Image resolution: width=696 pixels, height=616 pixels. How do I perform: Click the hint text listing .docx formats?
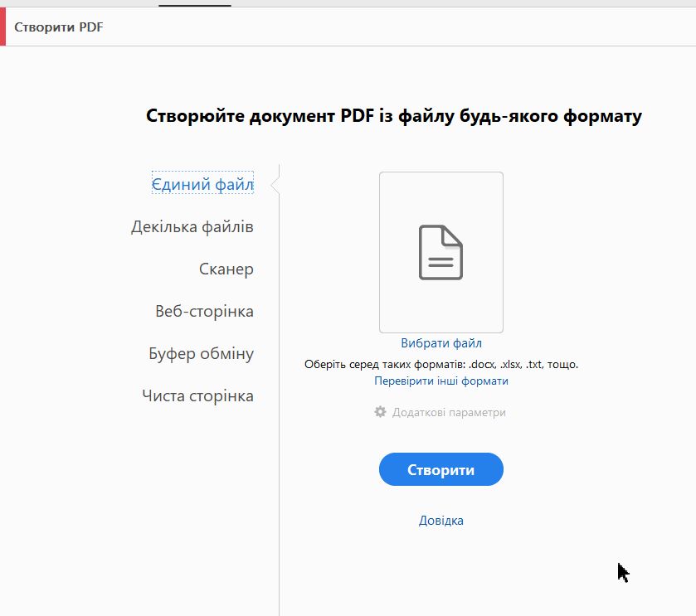[x=440, y=363]
